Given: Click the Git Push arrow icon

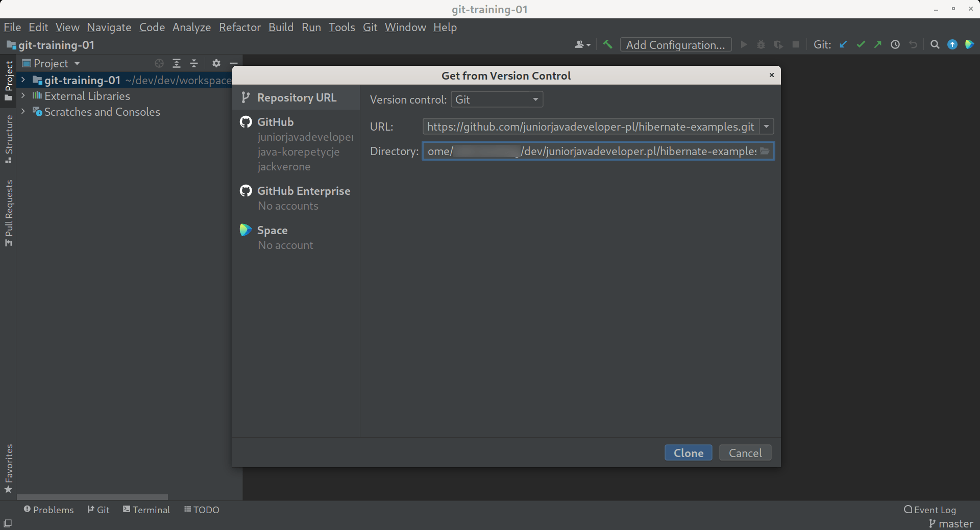Looking at the screenshot, I should pyautogui.click(x=878, y=45).
